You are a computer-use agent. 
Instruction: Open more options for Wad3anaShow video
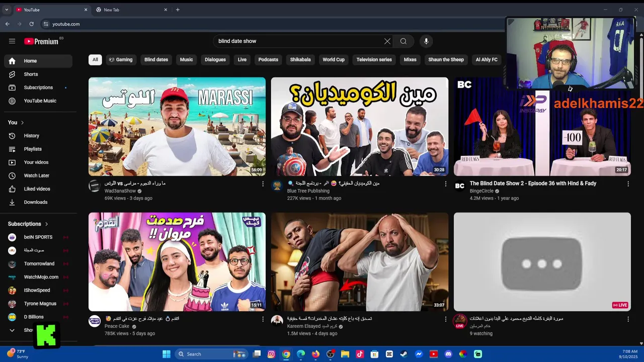click(x=263, y=184)
